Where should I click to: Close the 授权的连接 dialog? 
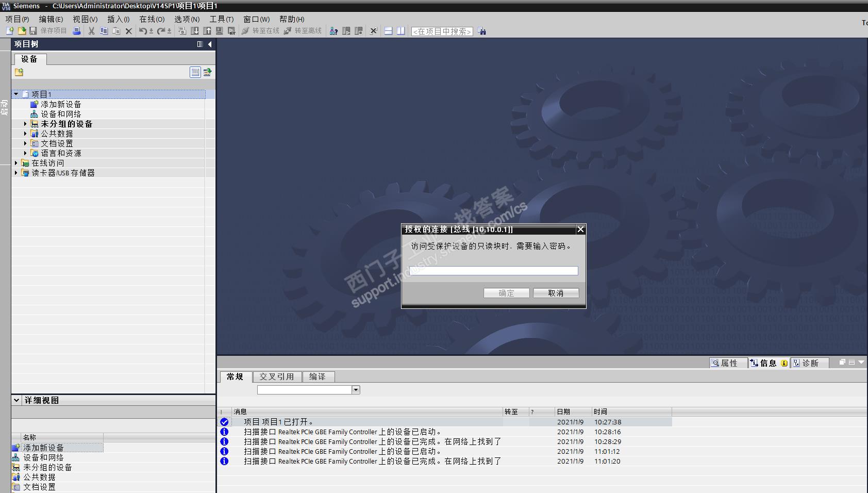[x=580, y=229]
